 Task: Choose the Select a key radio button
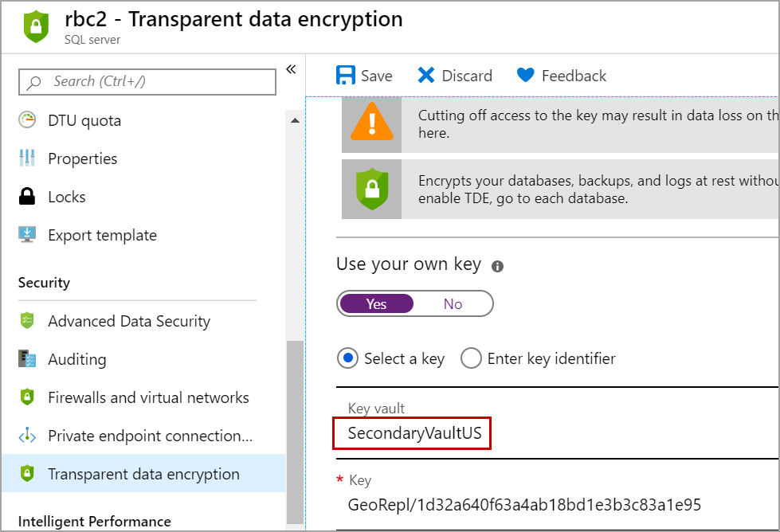(348, 358)
